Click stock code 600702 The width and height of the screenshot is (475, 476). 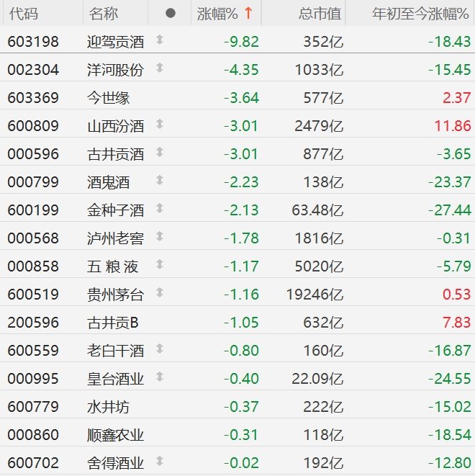[33, 463]
